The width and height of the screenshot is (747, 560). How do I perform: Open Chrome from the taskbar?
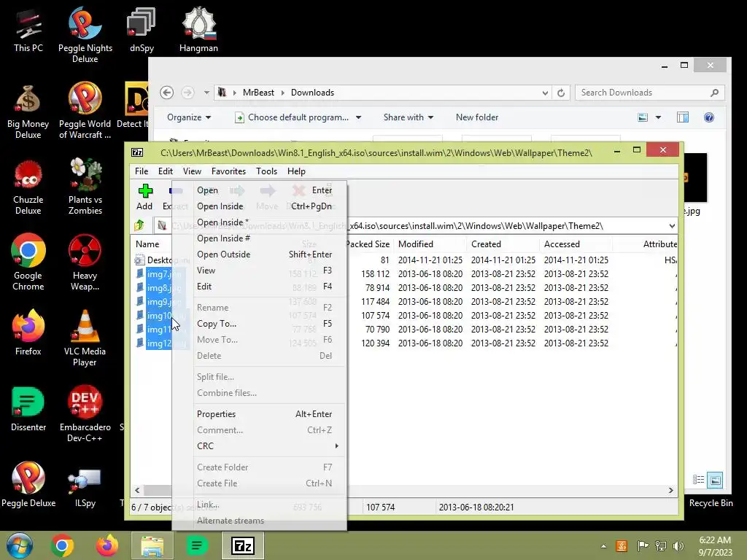point(62,545)
